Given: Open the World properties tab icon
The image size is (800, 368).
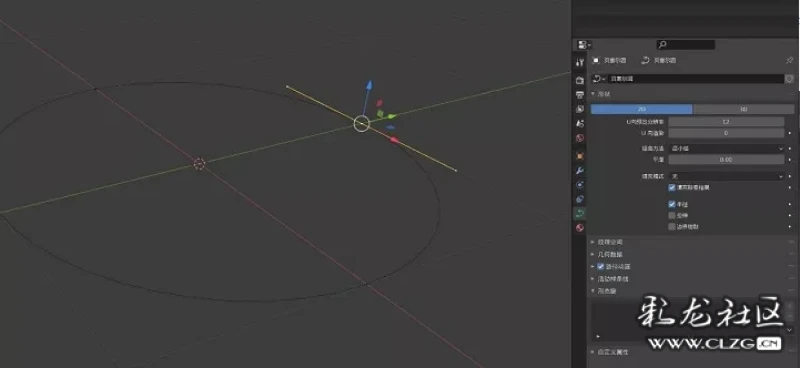Looking at the screenshot, I should point(580,138).
